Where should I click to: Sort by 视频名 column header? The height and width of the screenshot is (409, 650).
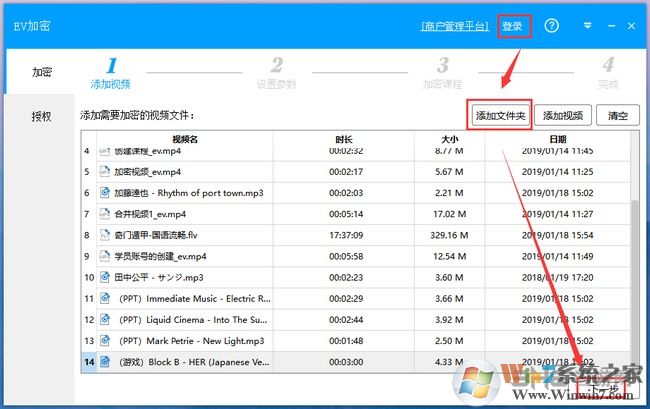point(185,139)
